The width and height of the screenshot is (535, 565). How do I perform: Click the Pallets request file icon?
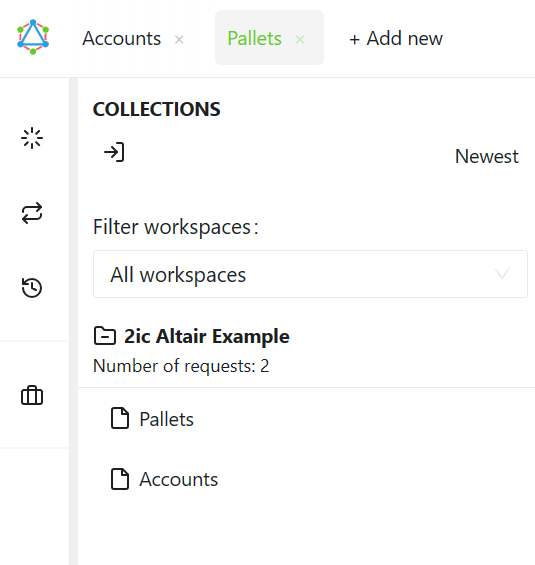pos(120,418)
